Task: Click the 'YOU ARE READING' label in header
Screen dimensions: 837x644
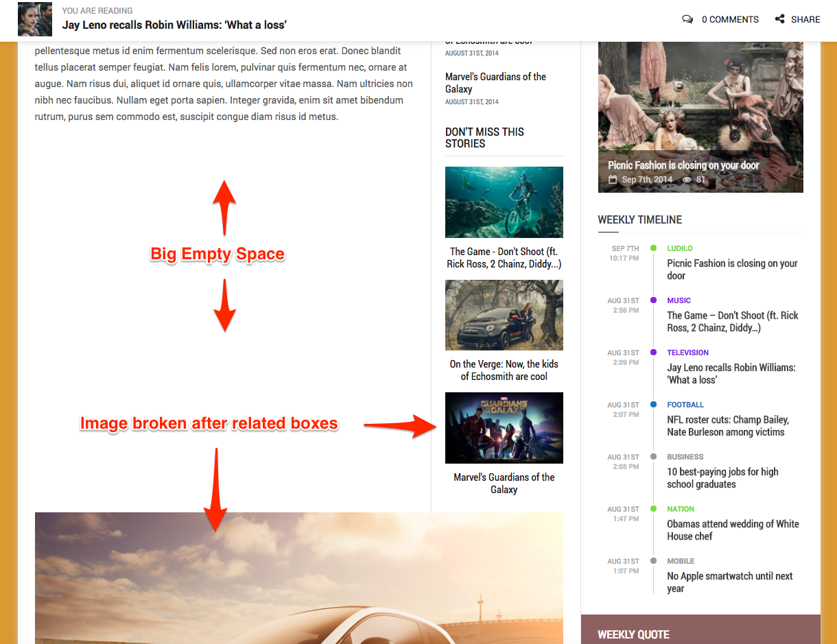Action: 97,11
